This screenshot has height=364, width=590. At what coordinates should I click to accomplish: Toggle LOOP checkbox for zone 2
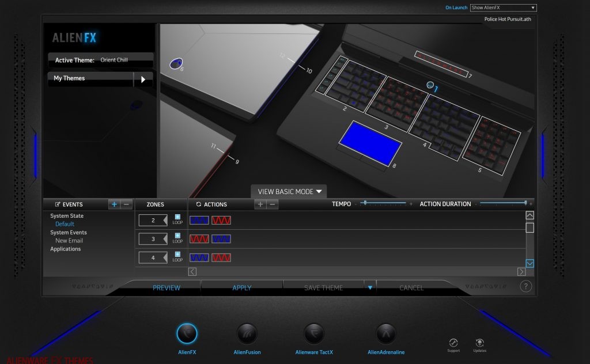coord(177,217)
